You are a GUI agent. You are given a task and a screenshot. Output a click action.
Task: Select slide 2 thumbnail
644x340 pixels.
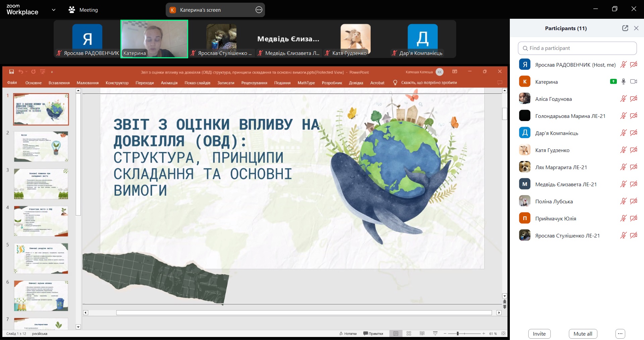41,147
